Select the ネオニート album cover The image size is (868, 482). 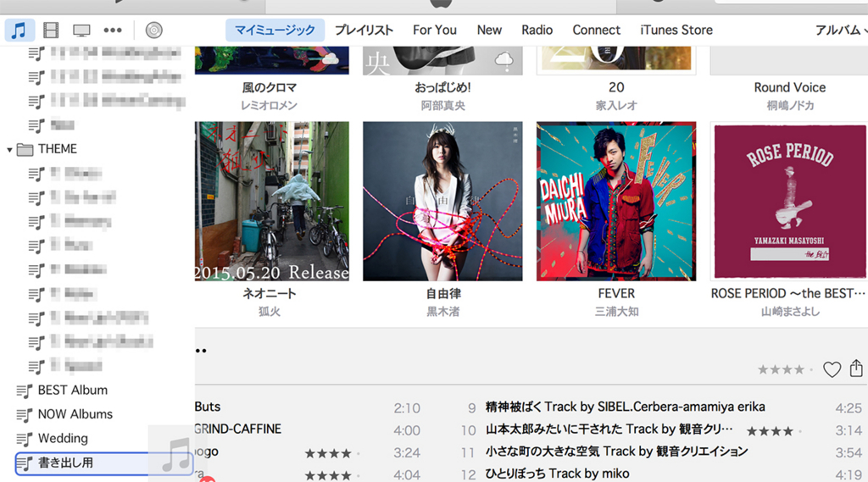[x=272, y=202]
